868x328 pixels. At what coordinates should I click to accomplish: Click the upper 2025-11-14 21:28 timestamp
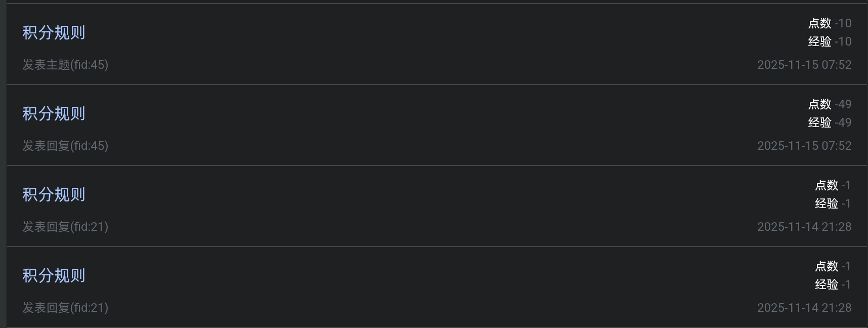click(x=804, y=227)
